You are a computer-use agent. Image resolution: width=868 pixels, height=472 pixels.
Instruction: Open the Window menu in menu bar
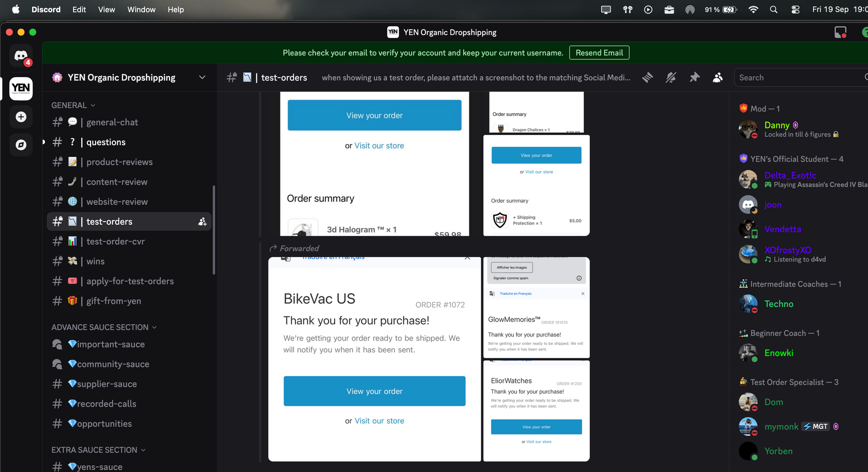pos(141,9)
